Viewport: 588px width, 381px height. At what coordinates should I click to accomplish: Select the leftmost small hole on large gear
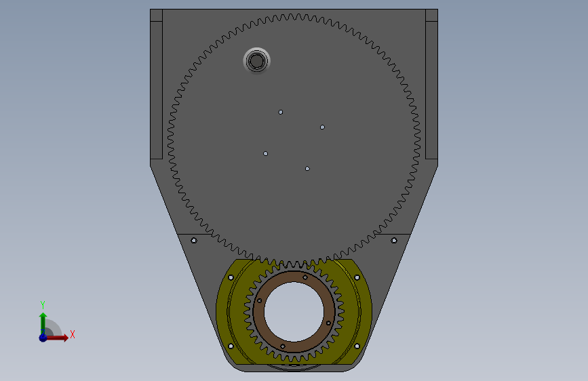(x=265, y=154)
